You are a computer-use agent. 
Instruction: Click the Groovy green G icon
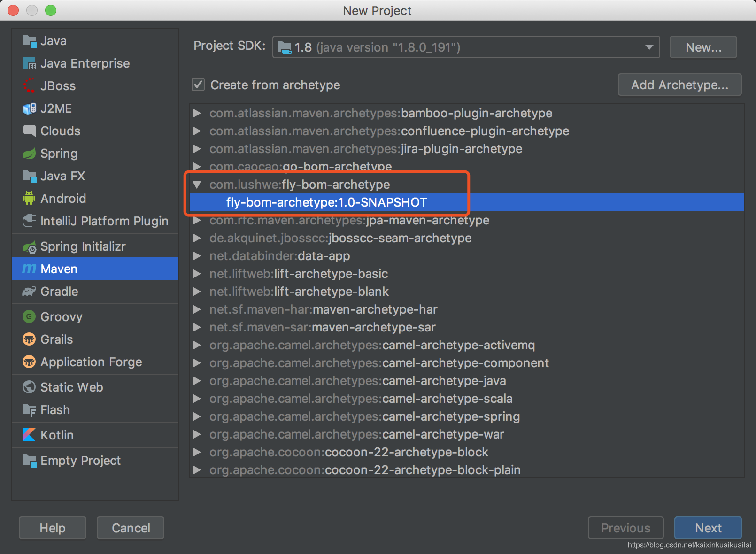[29, 316]
